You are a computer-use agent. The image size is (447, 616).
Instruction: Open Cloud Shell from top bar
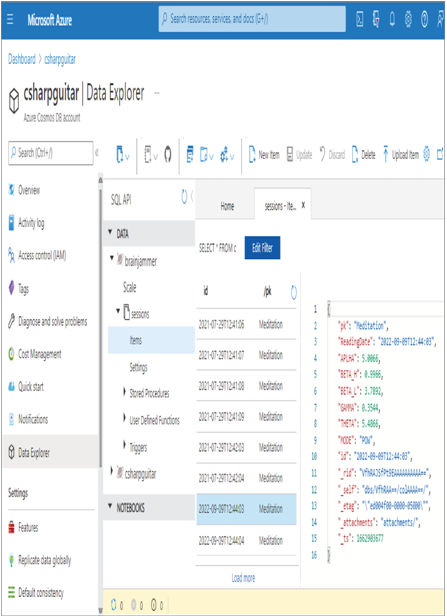pyautogui.click(x=359, y=19)
